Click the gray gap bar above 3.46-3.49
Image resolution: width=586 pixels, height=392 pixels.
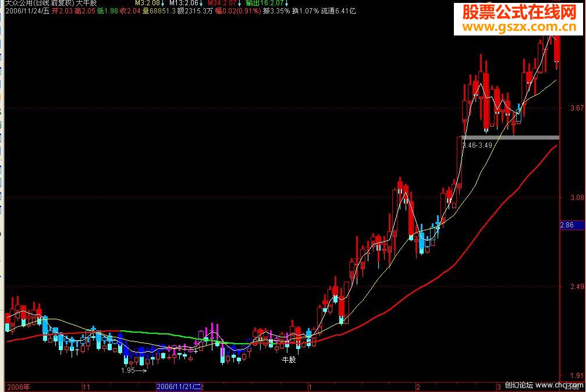pyautogui.click(x=510, y=137)
